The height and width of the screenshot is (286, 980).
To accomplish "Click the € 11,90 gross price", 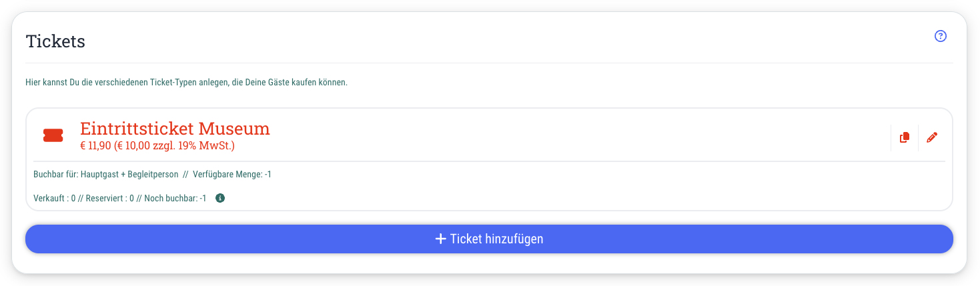I will 96,145.
